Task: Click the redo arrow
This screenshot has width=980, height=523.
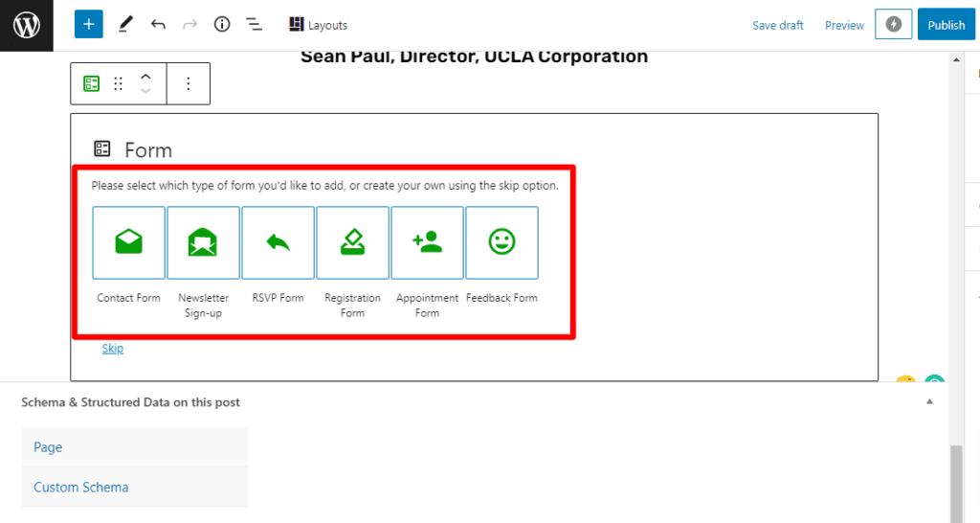Action: tap(190, 24)
